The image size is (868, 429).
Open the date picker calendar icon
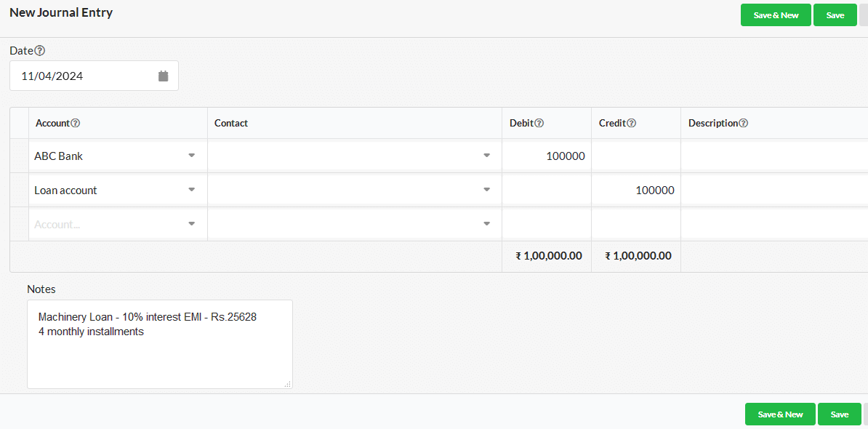164,76
